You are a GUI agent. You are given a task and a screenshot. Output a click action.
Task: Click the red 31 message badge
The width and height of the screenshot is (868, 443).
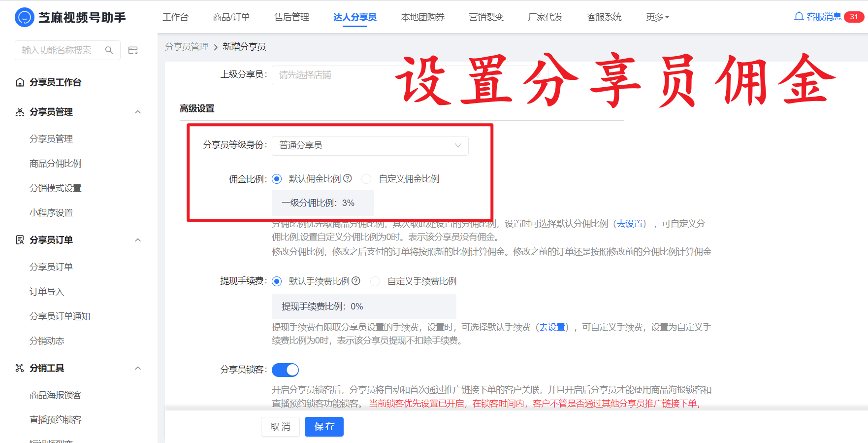coord(854,17)
